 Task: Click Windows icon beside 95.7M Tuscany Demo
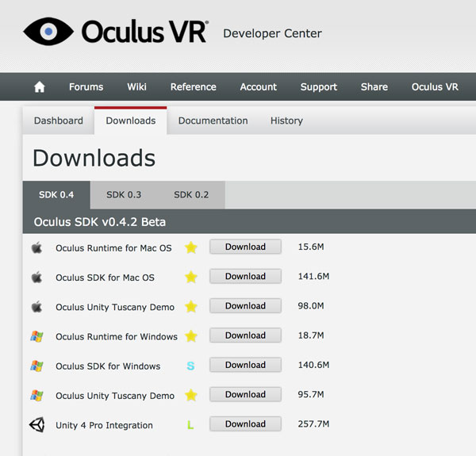(36, 395)
